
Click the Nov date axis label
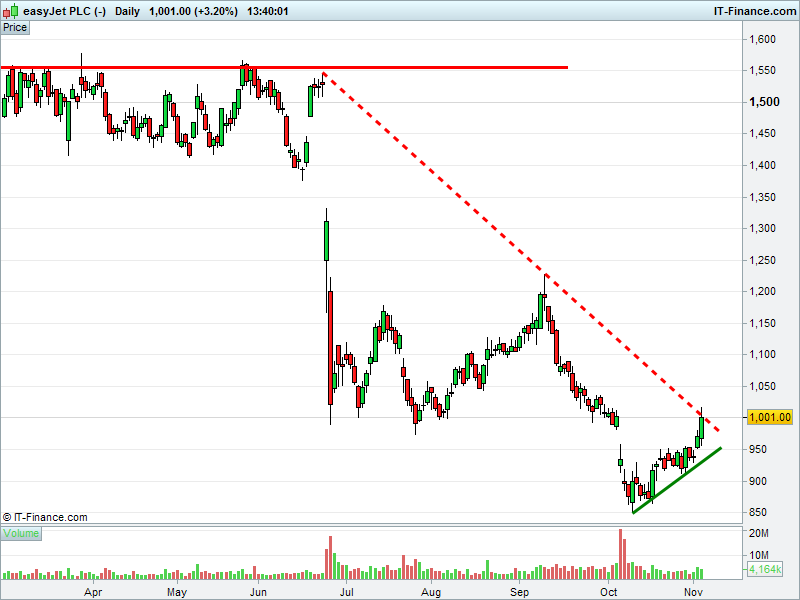[x=693, y=592]
